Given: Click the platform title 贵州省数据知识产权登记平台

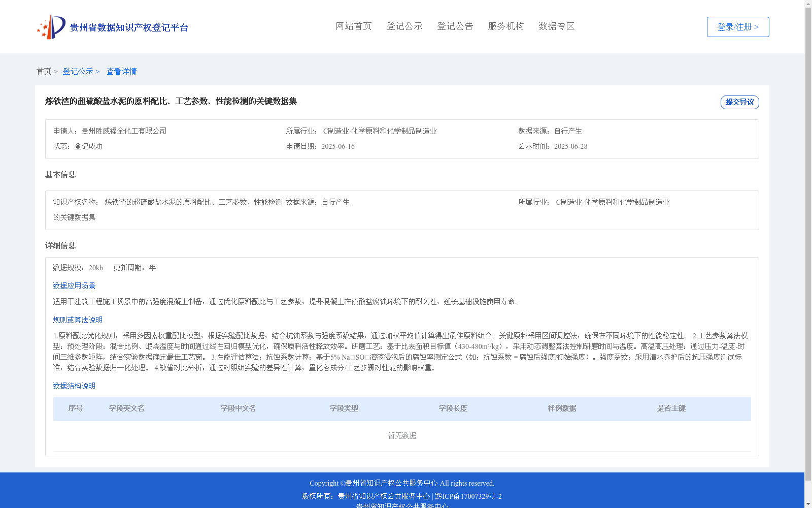Looking at the screenshot, I should [x=129, y=27].
